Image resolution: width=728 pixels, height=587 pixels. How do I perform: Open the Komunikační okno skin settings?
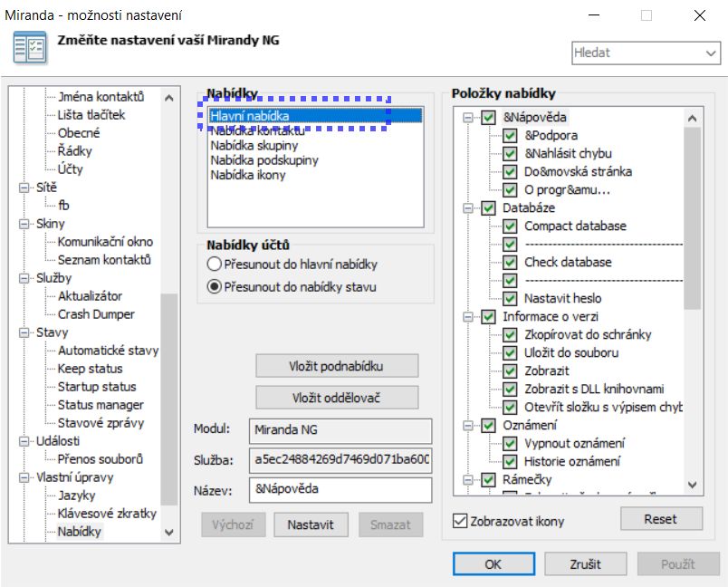point(105,242)
